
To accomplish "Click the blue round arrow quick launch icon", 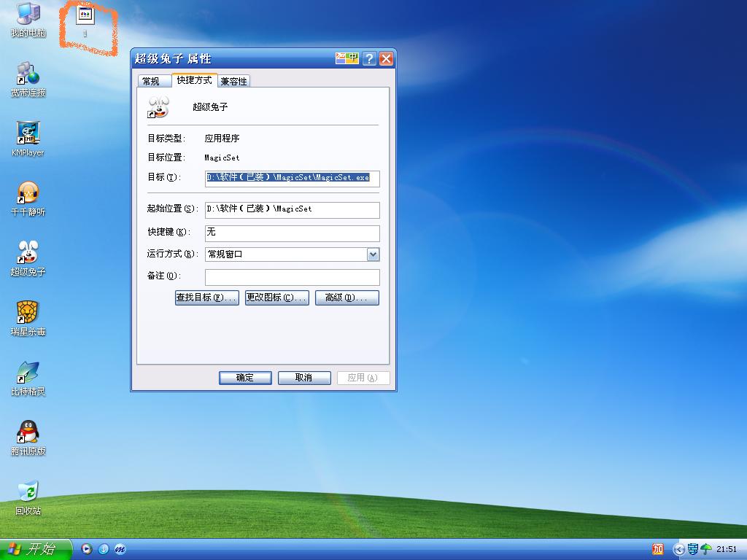I will click(104, 549).
